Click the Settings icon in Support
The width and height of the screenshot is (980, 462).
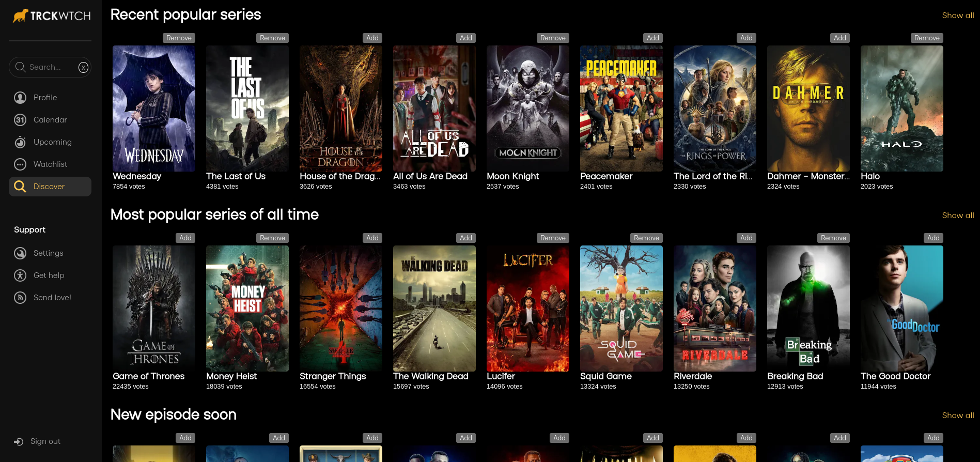[x=20, y=253]
